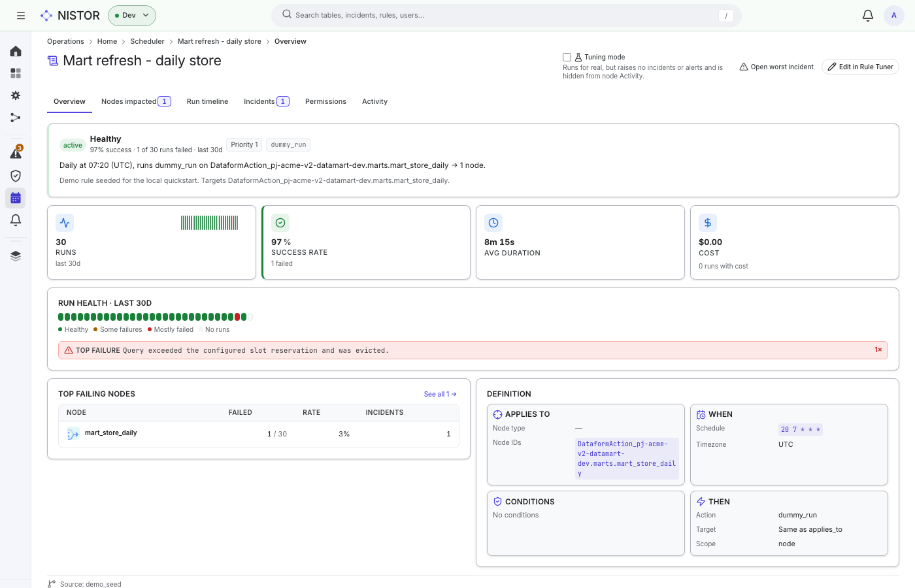Open the dashboard grid icon in sidebar
This screenshot has width=915, height=588.
pyautogui.click(x=16, y=73)
